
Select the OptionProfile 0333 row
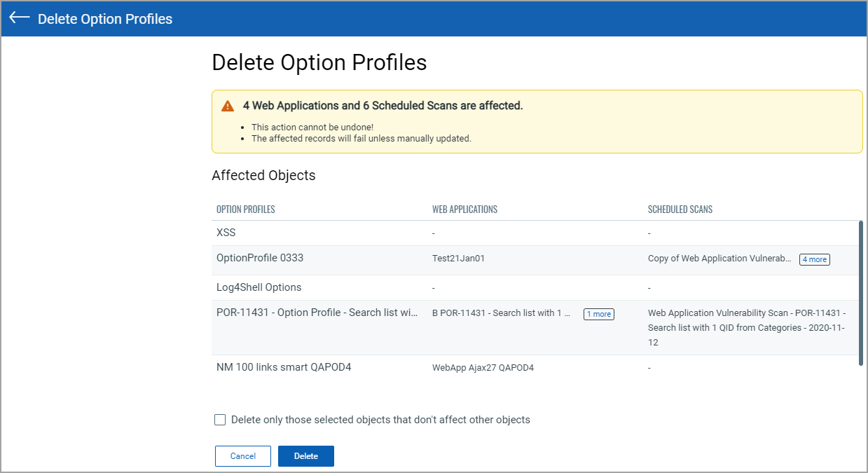coord(260,259)
